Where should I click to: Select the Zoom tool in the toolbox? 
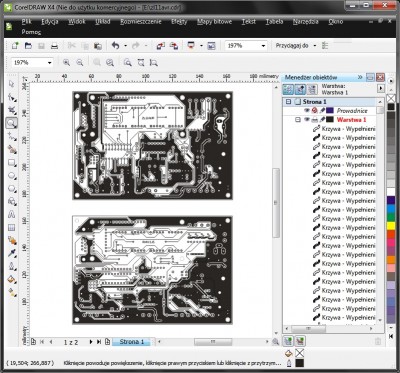[x=12, y=123]
